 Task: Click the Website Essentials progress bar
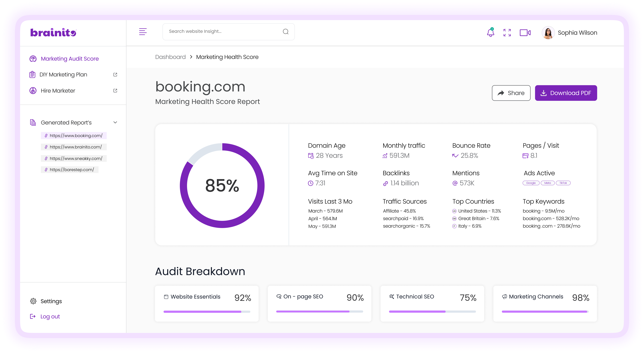pyautogui.click(x=207, y=312)
